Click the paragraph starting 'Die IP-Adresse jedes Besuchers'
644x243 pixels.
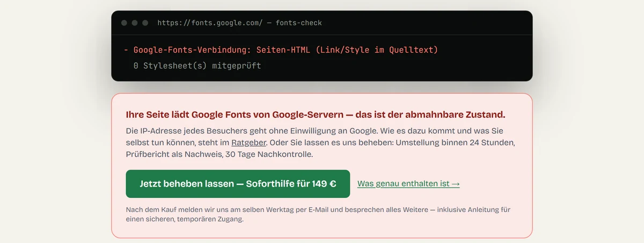[x=321, y=142]
